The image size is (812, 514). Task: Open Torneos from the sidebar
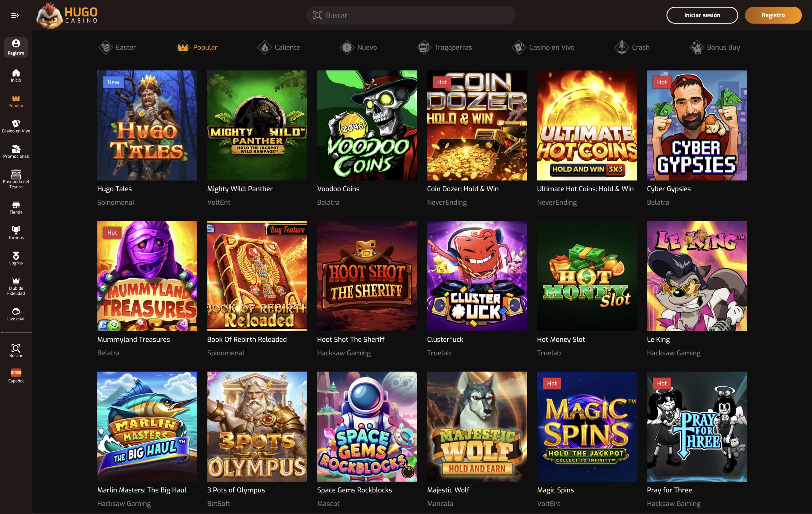[x=16, y=232]
